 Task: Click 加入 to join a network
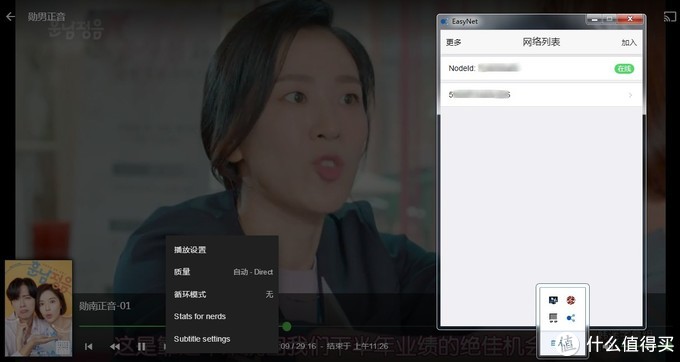pyautogui.click(x=629, y=42)
